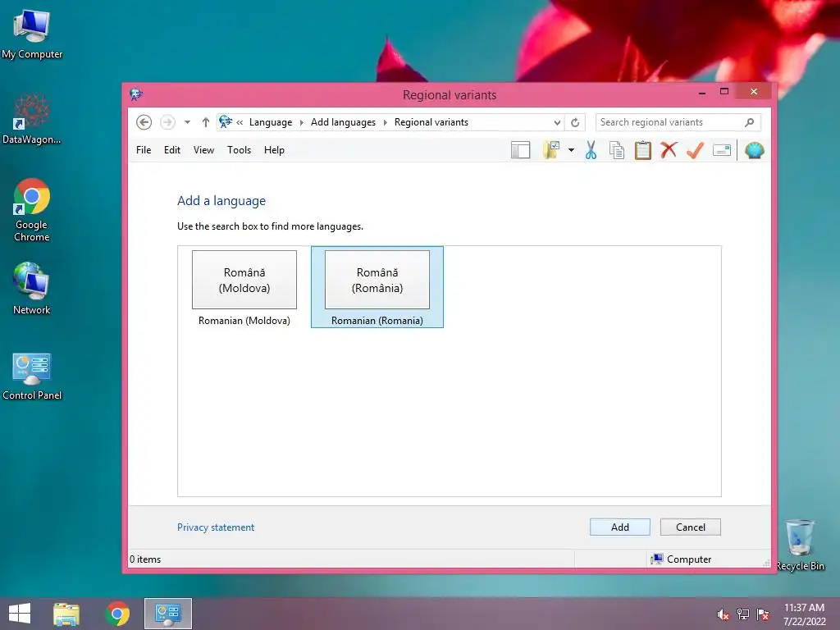Image resolution: width=840 pixels, height=630 pixels.
Task: Open the Help menu
Action: (274, 150)
